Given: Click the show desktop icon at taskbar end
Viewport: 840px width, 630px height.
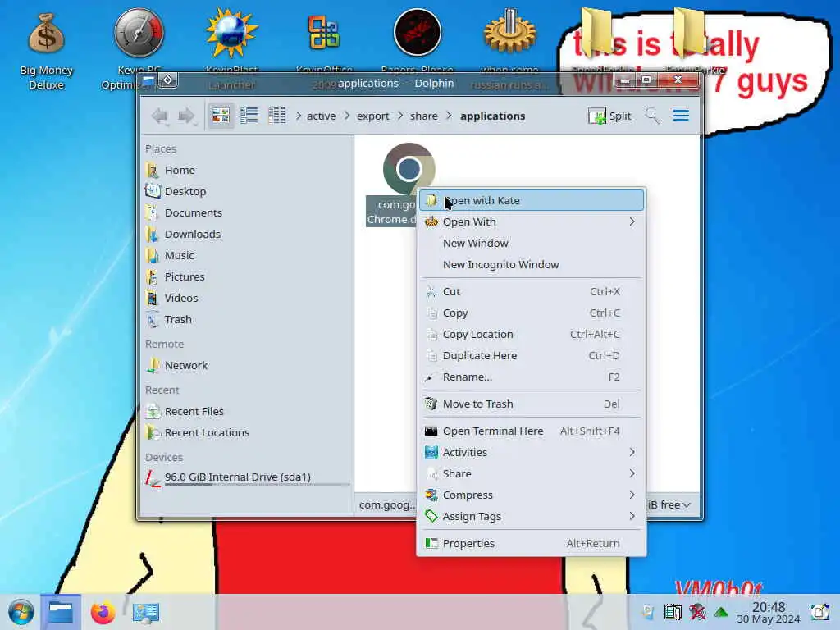Looking at the screenshot, I should [x=819, y=612].
